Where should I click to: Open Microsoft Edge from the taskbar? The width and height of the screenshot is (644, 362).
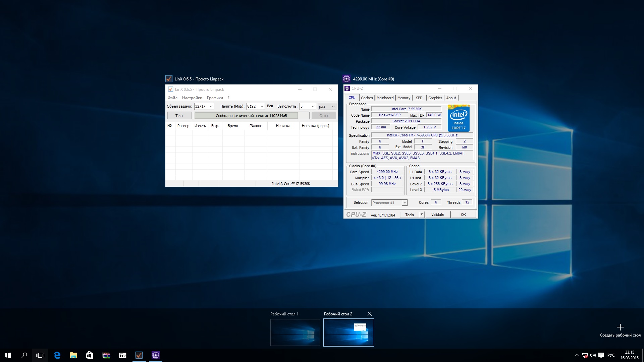[x=57, y=355]
